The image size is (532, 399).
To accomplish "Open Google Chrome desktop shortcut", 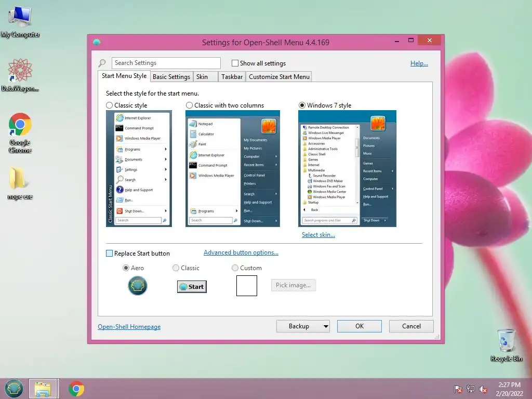I will 20,132.
